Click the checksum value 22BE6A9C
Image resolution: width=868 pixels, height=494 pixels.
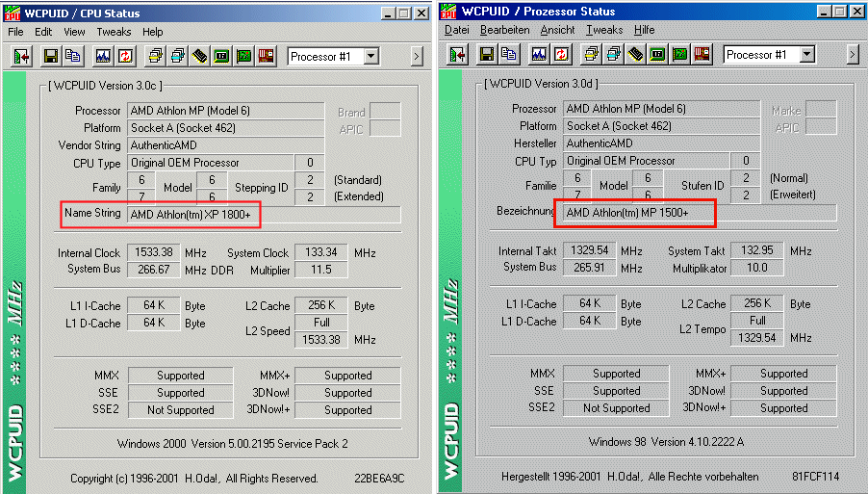(379, 479)
